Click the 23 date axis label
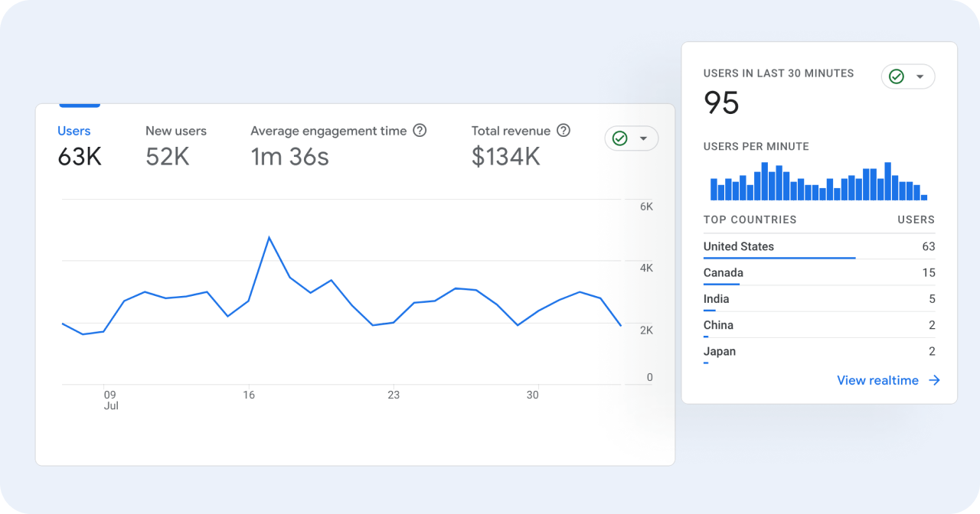This screenshot has width=980, height=514. (x=394, y=395)
